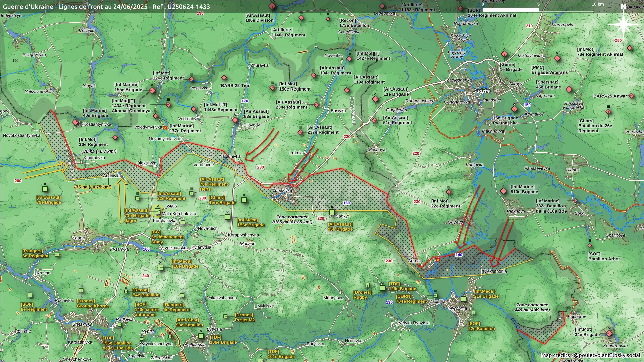Click the Guyevo village label
This screenshot has height=362, width=644.
(x=455, y=222)
